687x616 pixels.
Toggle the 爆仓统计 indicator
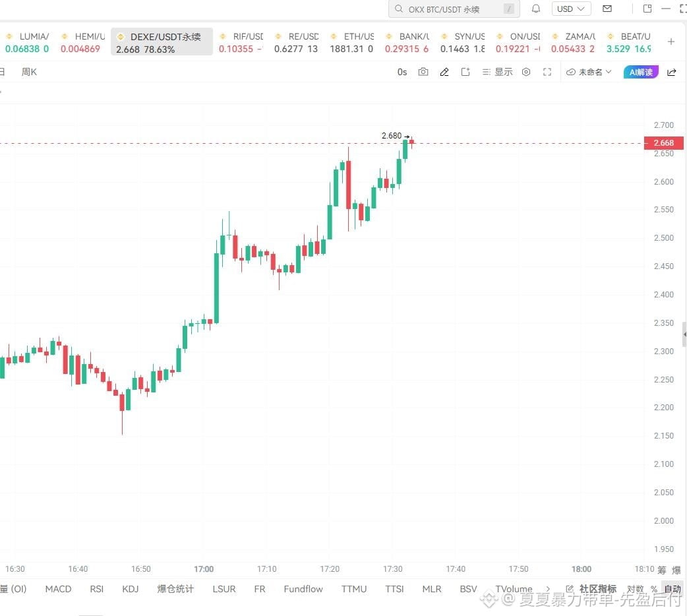click(x=175, y=589)
